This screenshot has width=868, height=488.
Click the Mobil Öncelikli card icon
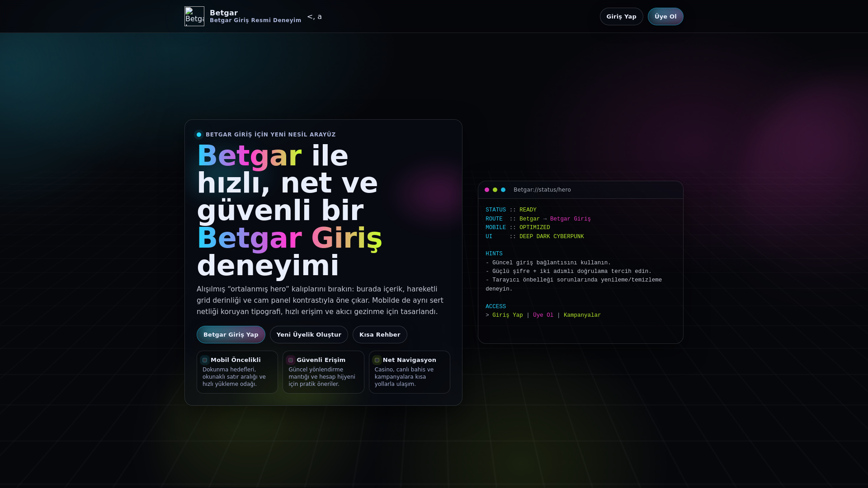pyautogui.click(x=205, y=360)
